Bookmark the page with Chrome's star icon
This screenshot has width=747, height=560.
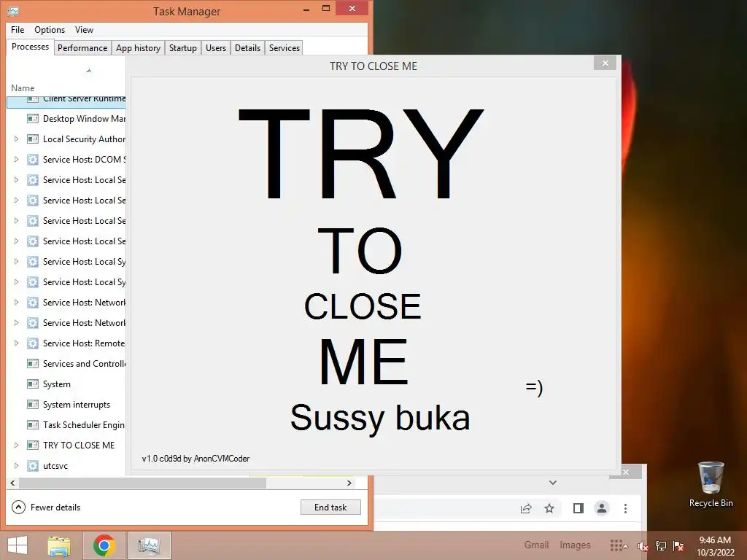[549, 508]
